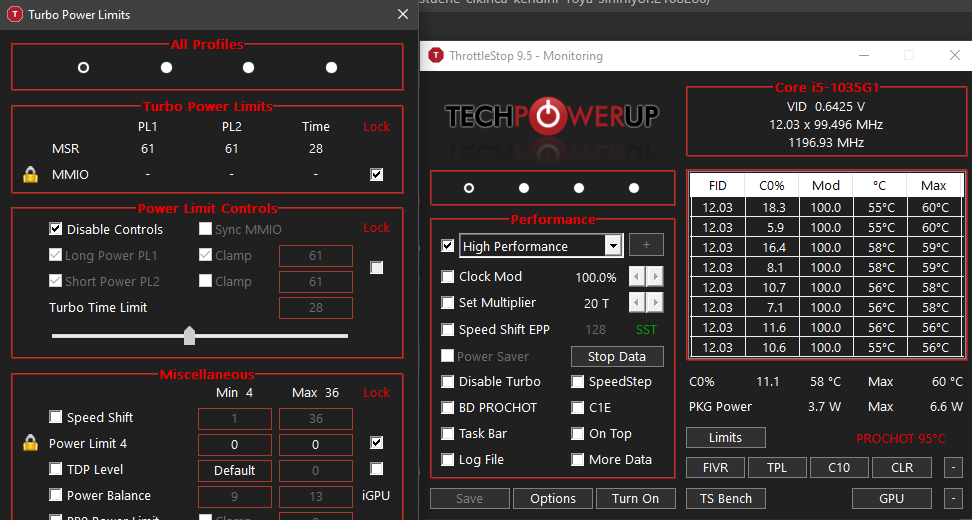Click the C0% column header in core table
Viewport: 972px width, 520px height.
click(772, 186)
